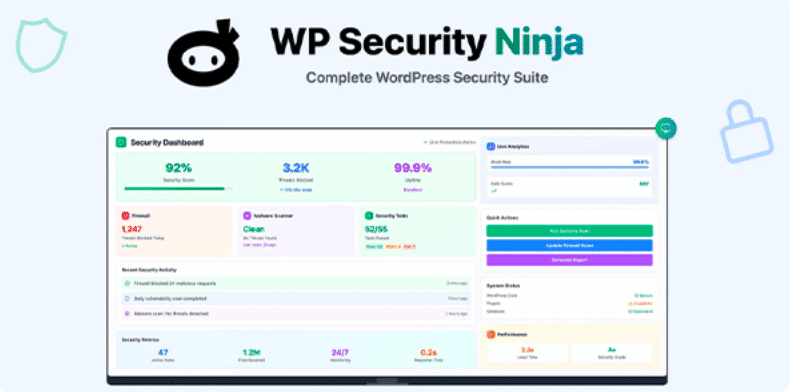Click the 'Clean' malware scanner status

253,229
